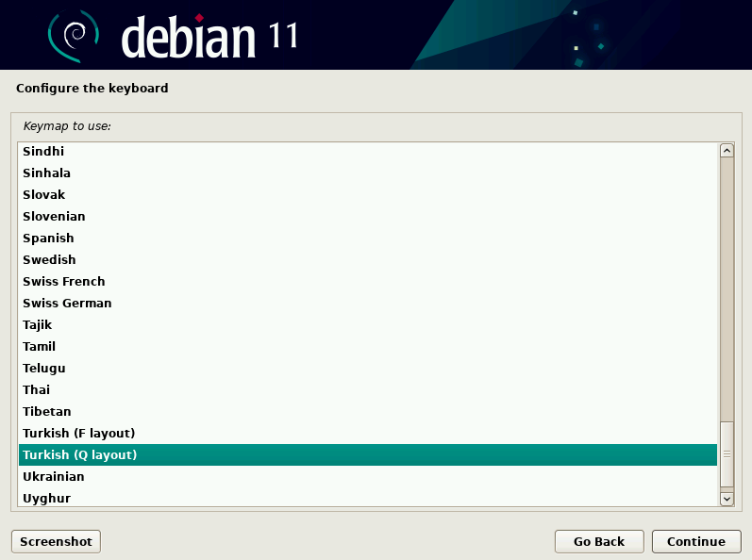752x560 pixels.
Task: Click the Continue button
Action: point(695,541)
